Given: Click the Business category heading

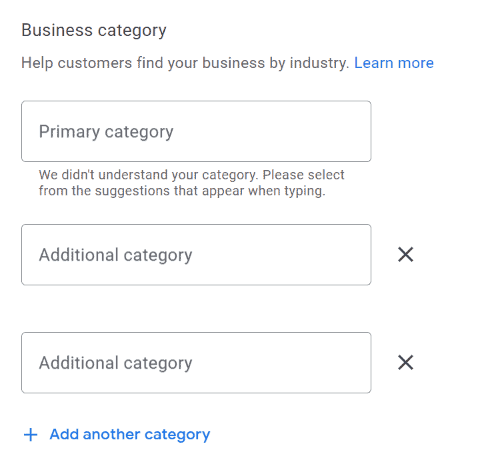Looking at the screenshot, I should tap(94, 30).
